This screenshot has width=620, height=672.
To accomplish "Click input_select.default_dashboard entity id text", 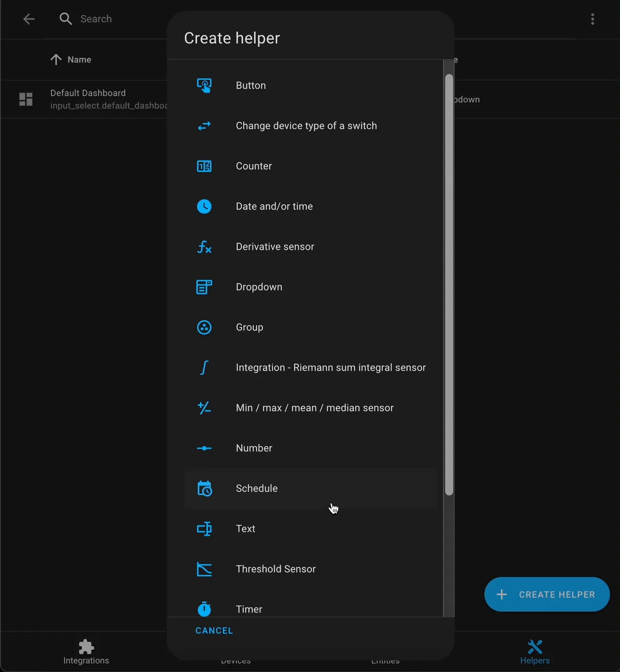I will click(109, 105).
